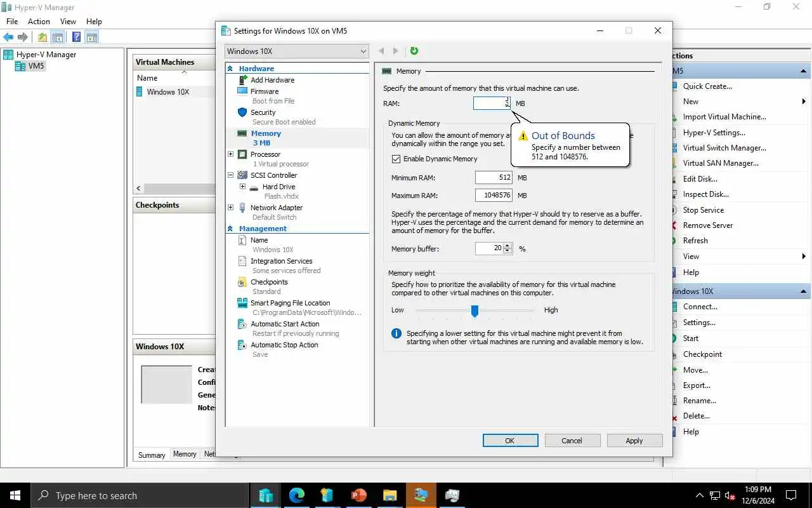The height and width of the screenshot is (508, 812).
Task: Expand the Network Adapter tree node
Action: click(231, 208)
